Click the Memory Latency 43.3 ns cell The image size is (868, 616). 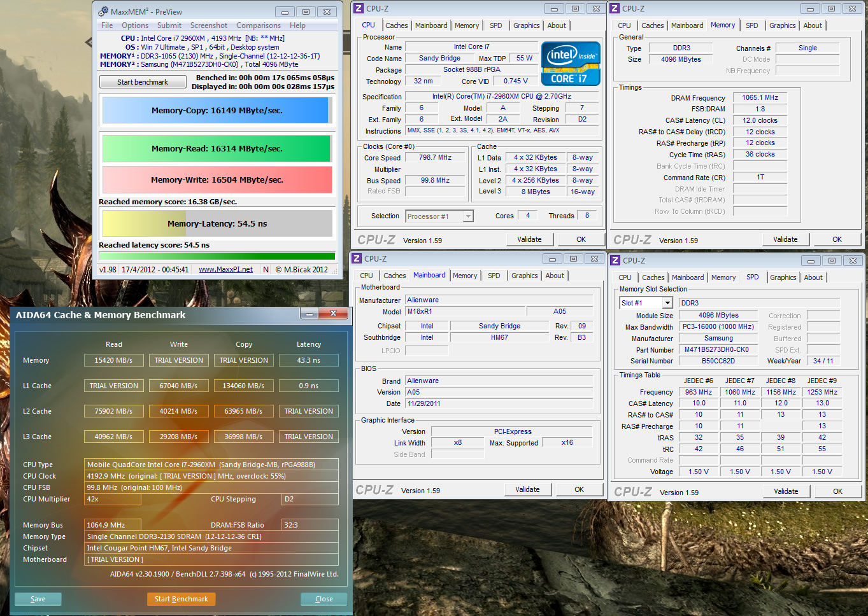click(309, 360)
